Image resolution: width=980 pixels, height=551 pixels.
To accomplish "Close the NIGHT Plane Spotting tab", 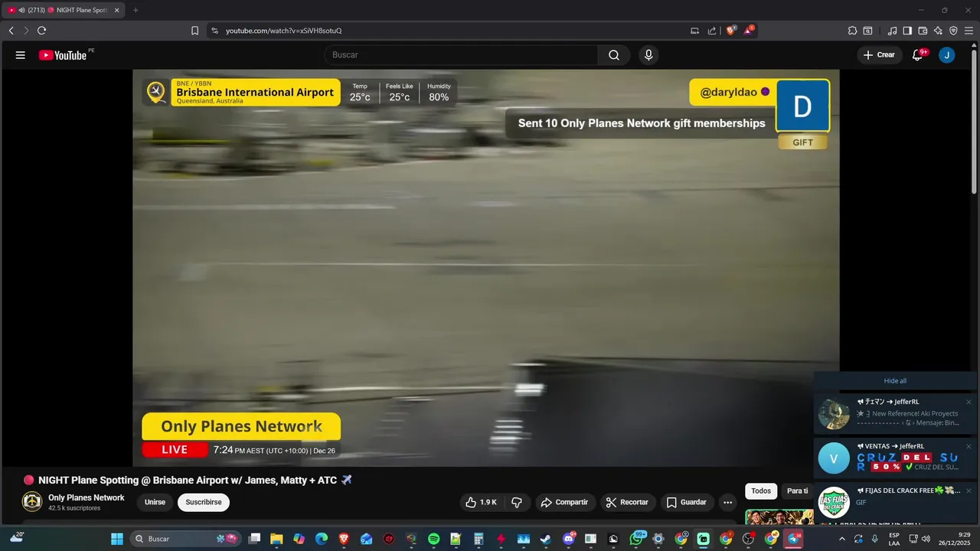I will 117,10.
